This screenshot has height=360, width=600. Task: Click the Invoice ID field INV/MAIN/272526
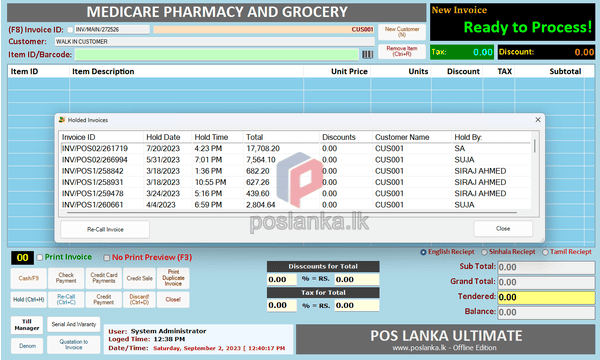pos(112,29)
